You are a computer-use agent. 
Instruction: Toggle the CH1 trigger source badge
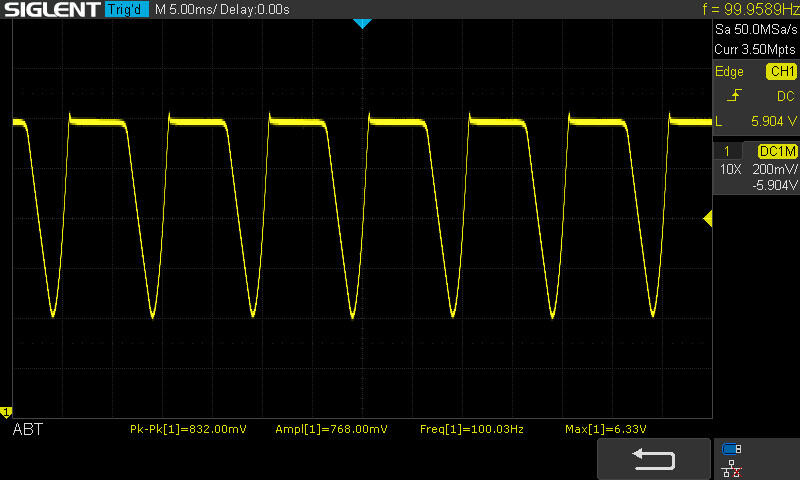point(781,72)
